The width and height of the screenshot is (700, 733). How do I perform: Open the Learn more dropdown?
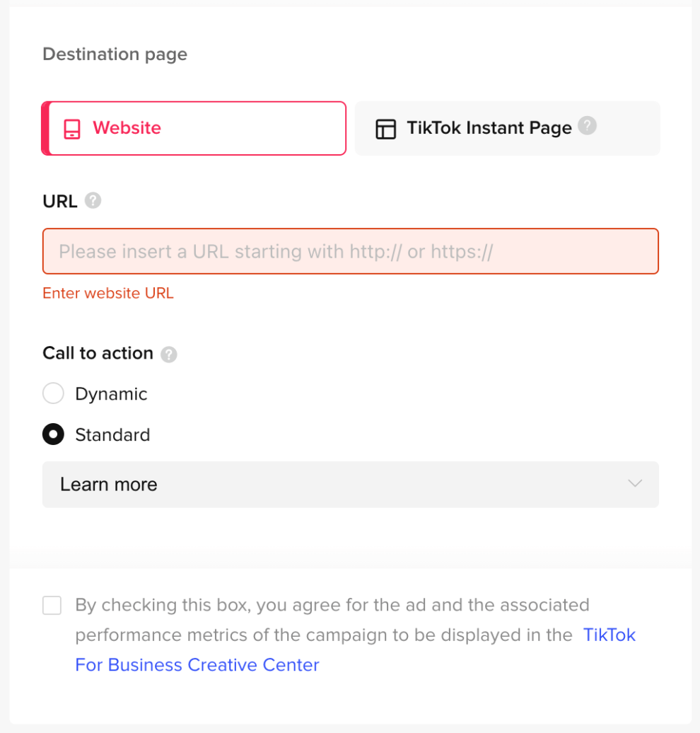(351, 484)
